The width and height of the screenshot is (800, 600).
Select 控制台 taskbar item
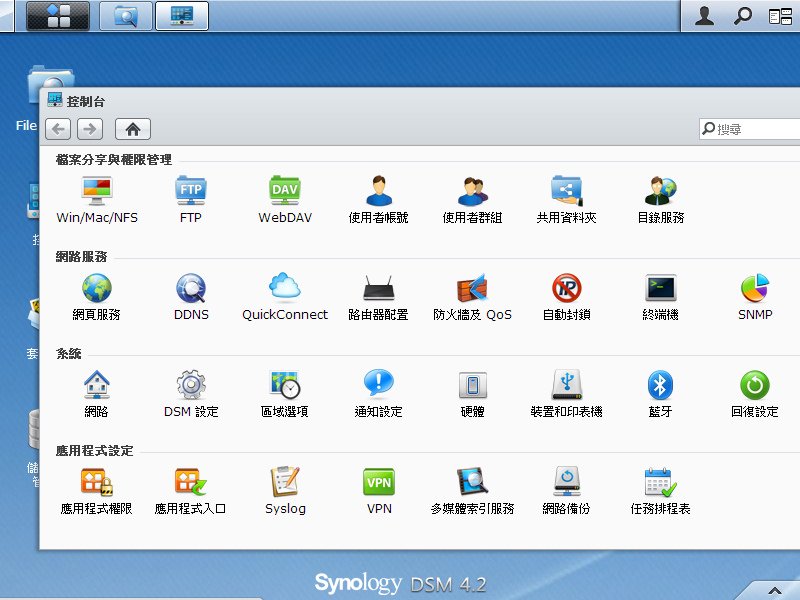tap(182, 16)
